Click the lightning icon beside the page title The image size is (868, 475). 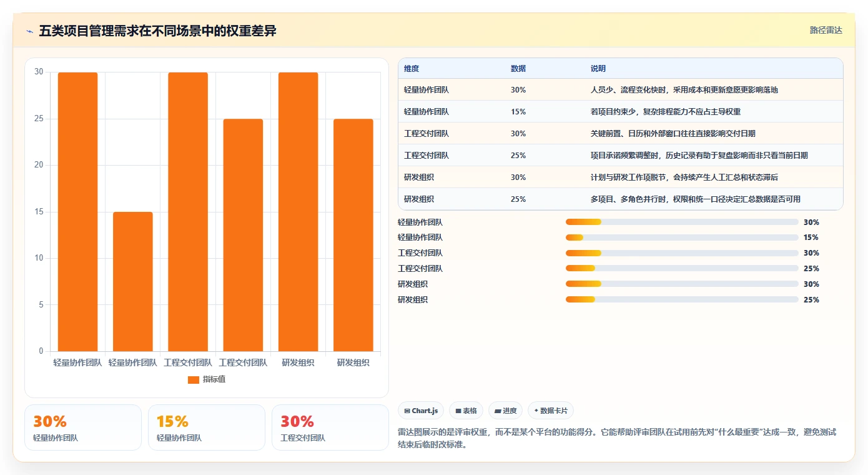[29, 31]
